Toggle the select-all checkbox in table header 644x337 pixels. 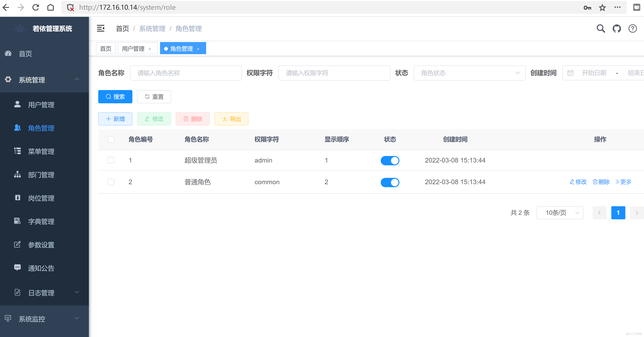[111, 139]
